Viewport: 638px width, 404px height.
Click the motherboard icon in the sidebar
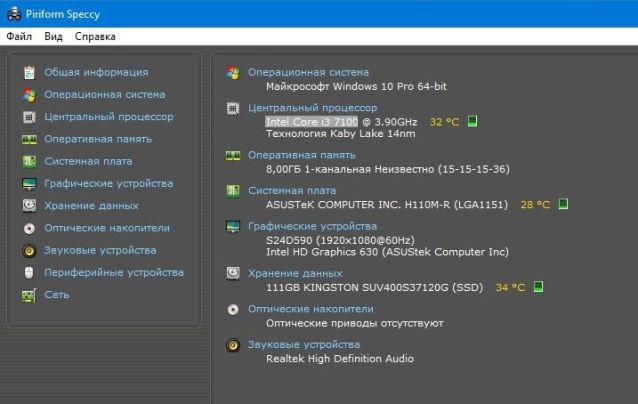tap(29, 162)
